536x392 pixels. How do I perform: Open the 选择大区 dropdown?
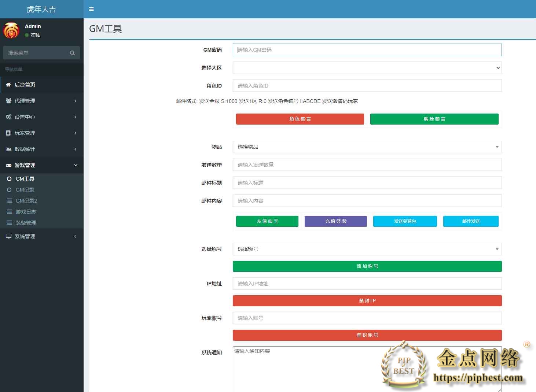(367, 68)
